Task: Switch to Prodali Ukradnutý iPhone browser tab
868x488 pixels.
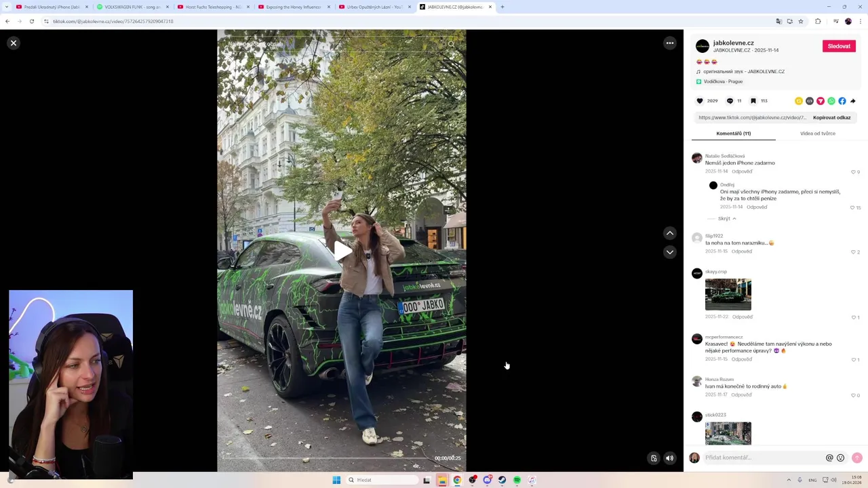Action: pyautogui.click(x=52, y=7)
